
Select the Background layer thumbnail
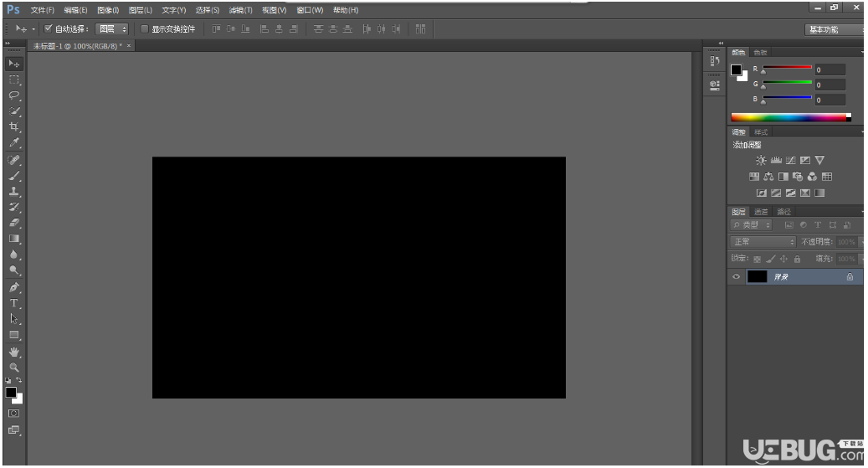(757, 277)
